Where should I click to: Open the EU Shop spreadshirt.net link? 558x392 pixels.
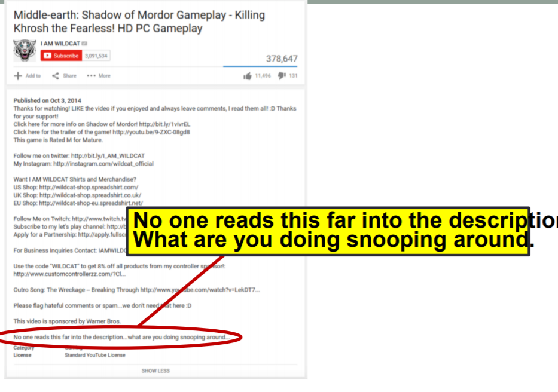(91, 203)
